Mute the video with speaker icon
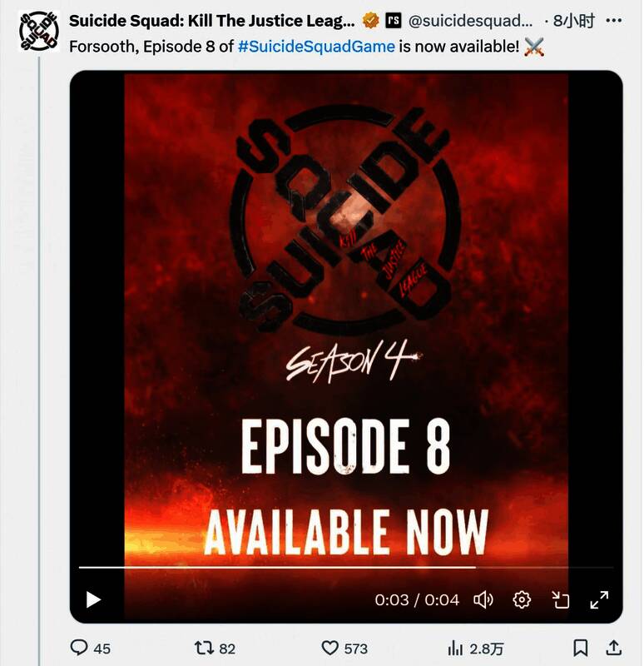The image size is (644, 666). pyautogui.click(x=483, y=599)
